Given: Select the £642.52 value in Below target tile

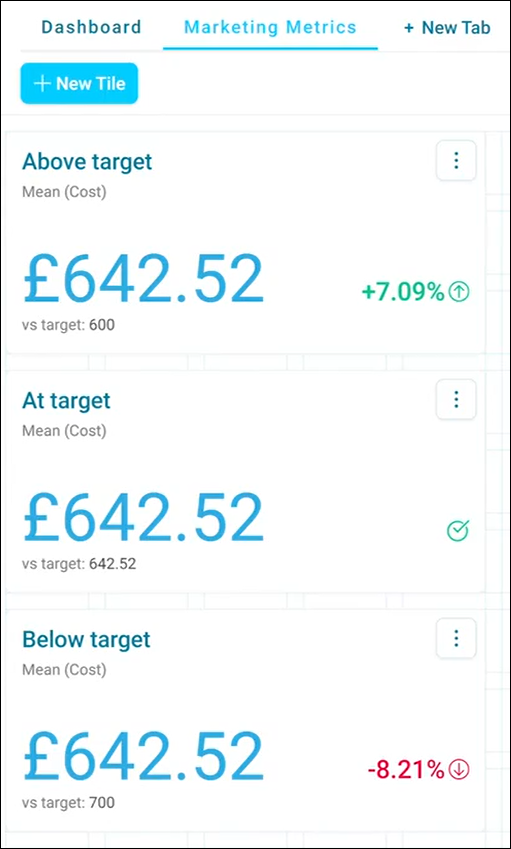Looking at the screenshot, I should click(x=143, y=756).
